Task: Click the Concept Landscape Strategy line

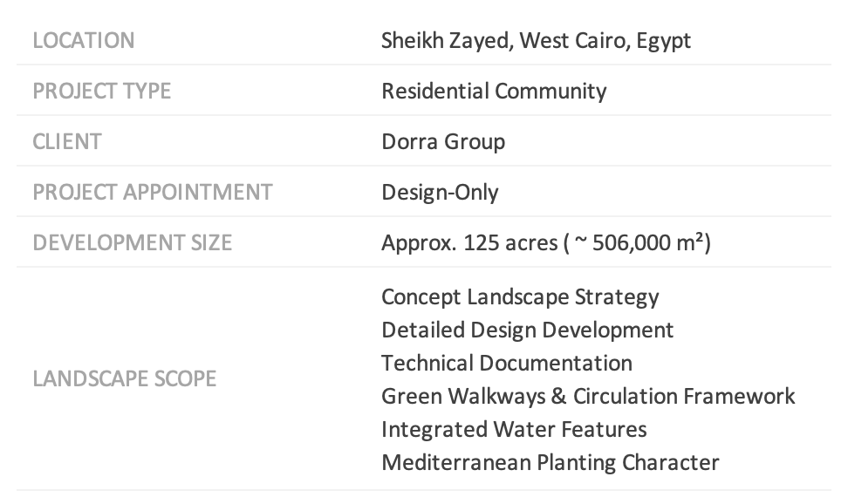Action: (x=520, y=297)
